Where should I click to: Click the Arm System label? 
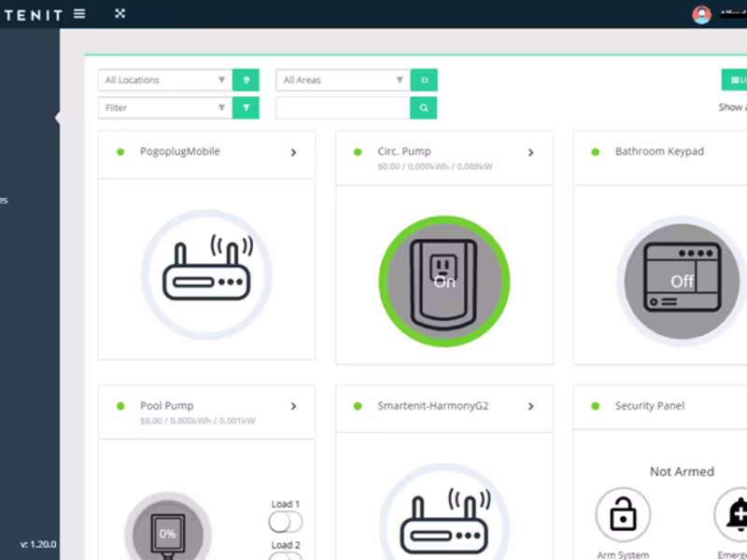[x=623, y=555]
